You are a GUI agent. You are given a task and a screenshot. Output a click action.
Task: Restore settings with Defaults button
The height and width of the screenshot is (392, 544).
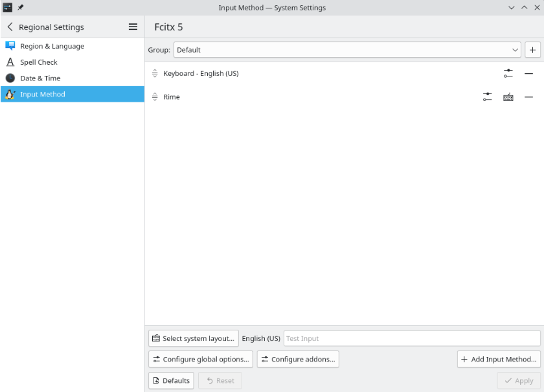point(171,380)
